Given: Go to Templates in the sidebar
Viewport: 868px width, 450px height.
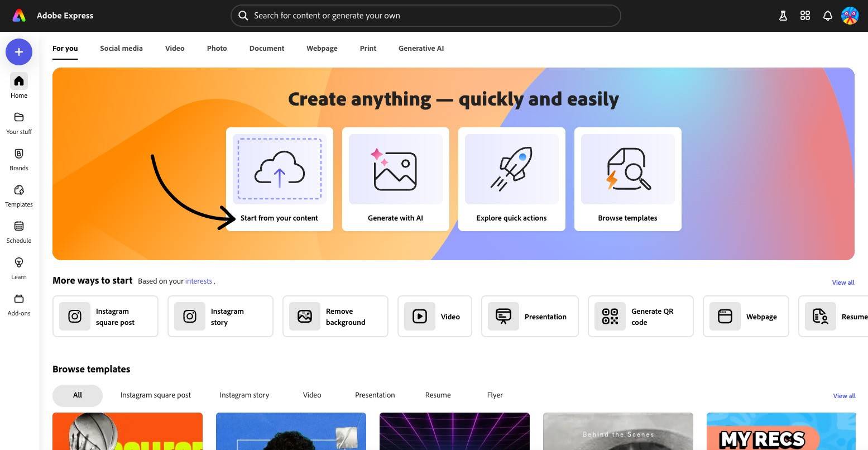Looking at the screenshot, I should pos(19,195).
